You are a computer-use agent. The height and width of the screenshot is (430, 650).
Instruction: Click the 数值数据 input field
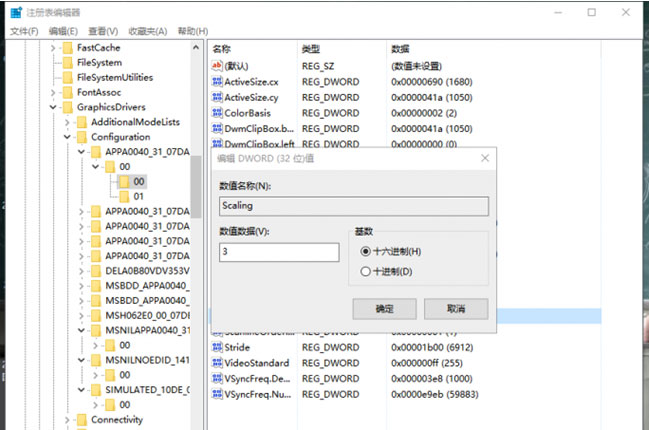[279, 252]
